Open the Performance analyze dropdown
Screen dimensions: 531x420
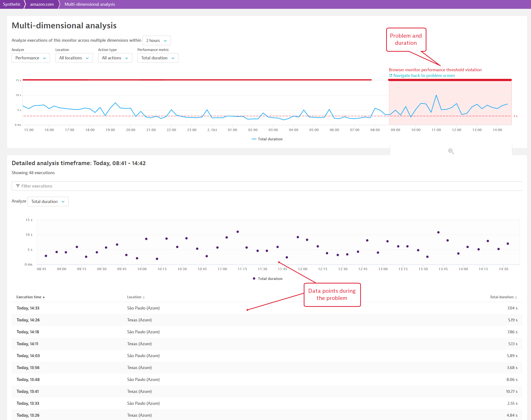(31, 58)
